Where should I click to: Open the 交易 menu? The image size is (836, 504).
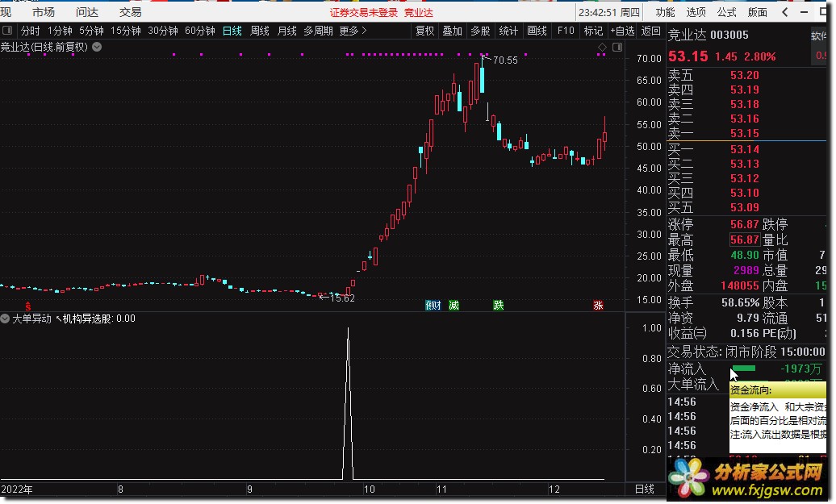click(x=130, y=12)
